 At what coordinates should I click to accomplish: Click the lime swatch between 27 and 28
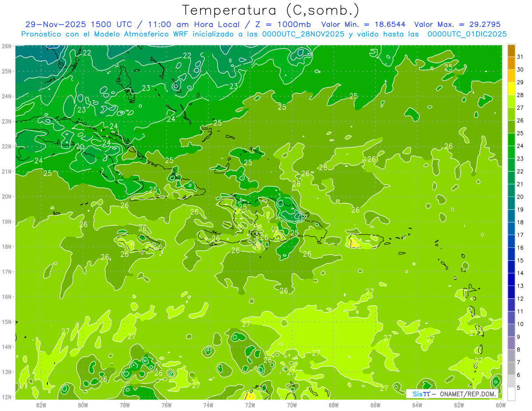click(x=511, y=101)
